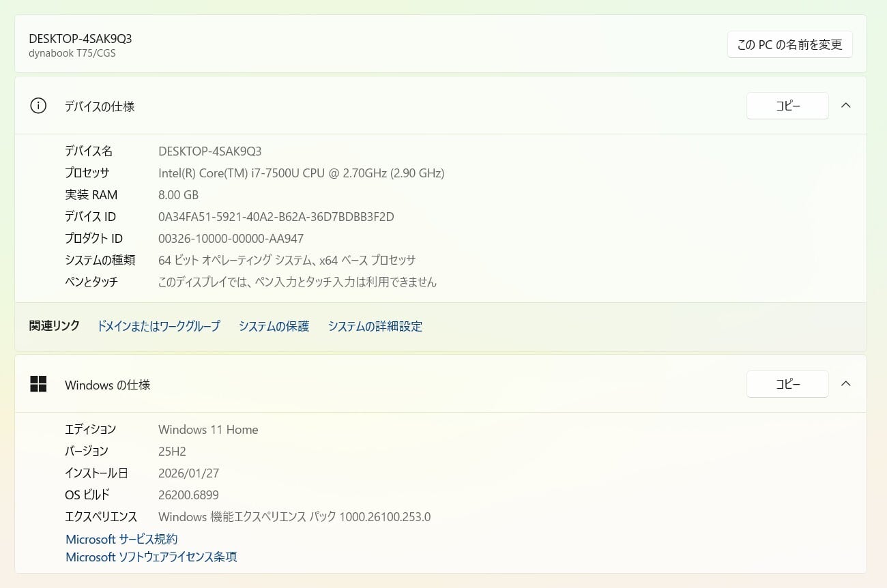Click the プロセッサ label

[87, 173]
